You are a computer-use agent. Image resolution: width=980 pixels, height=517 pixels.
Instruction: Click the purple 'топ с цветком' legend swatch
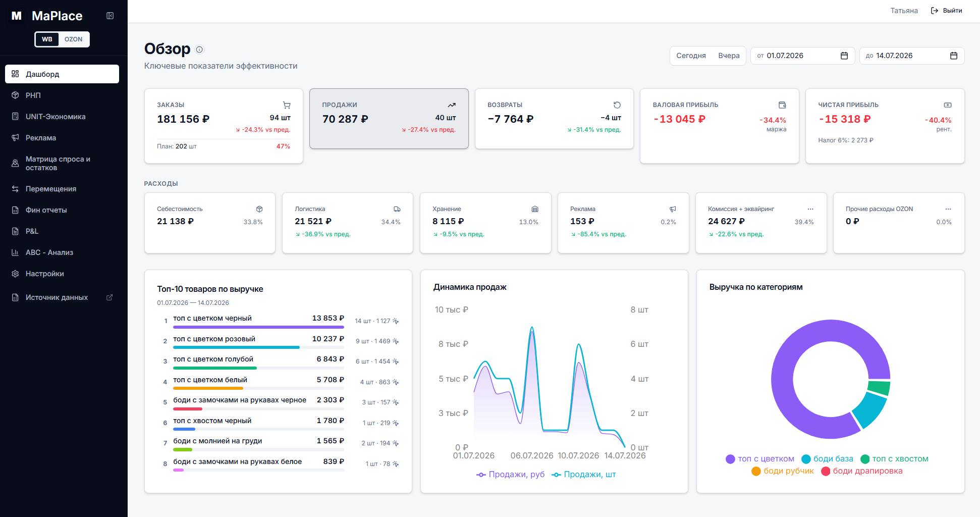[730, 459]
